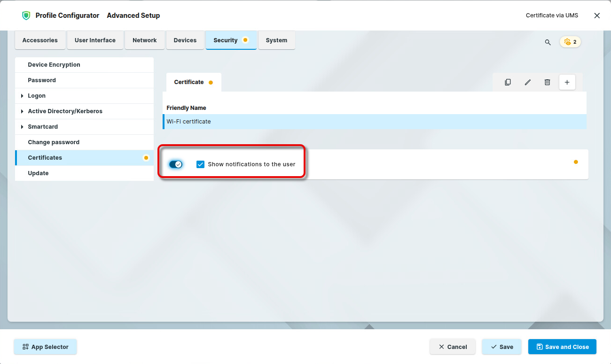Open the System tab
611x364 pixels.
(276, 40)
